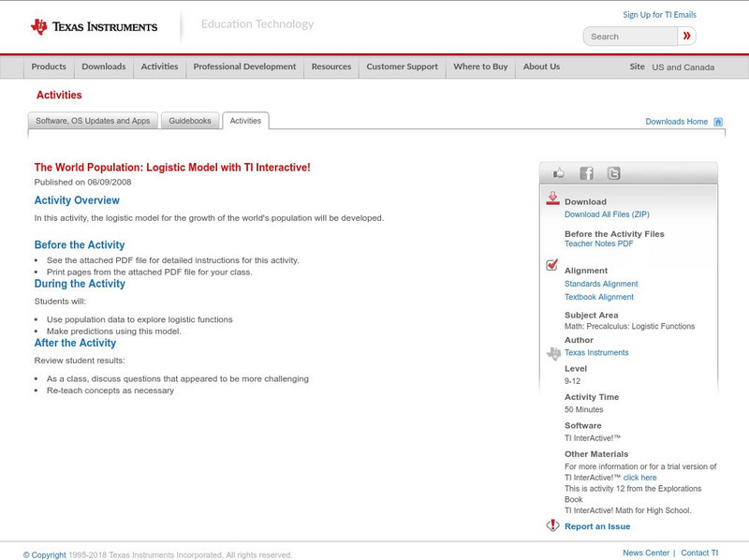Click the 'TI InterActive!™' software value
Image resolution: width=749 pixels, height=560 pixels.
pos(593,438)
